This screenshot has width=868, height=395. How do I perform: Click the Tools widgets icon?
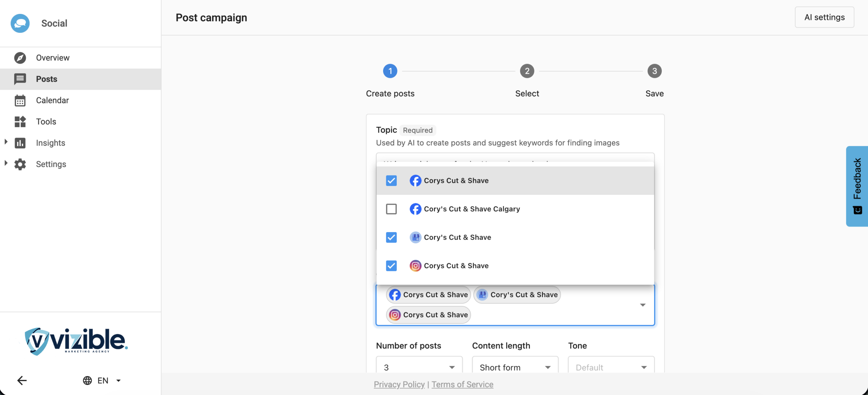tap(20, 122)
